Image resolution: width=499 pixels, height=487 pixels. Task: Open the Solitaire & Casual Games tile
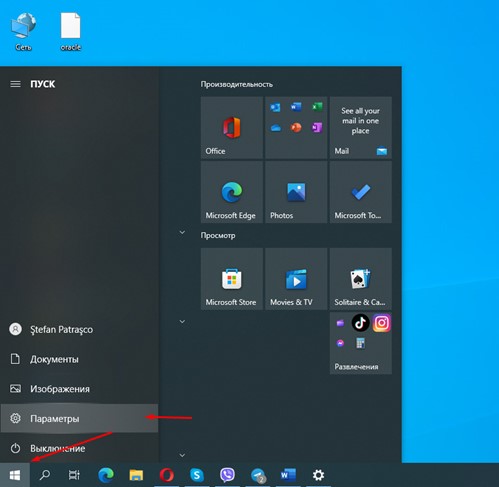click(361, 279)
